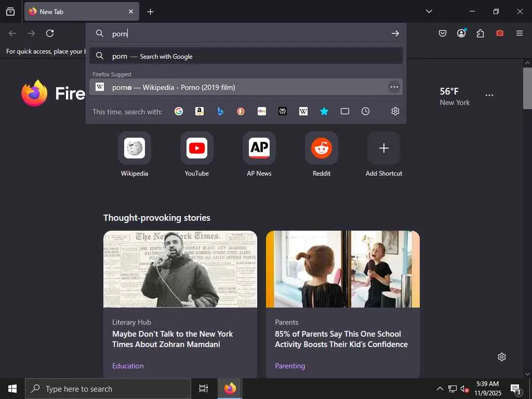Screen dimensions: 532x399
Task: Open the Pocket save icon
Action: (443, 33)
